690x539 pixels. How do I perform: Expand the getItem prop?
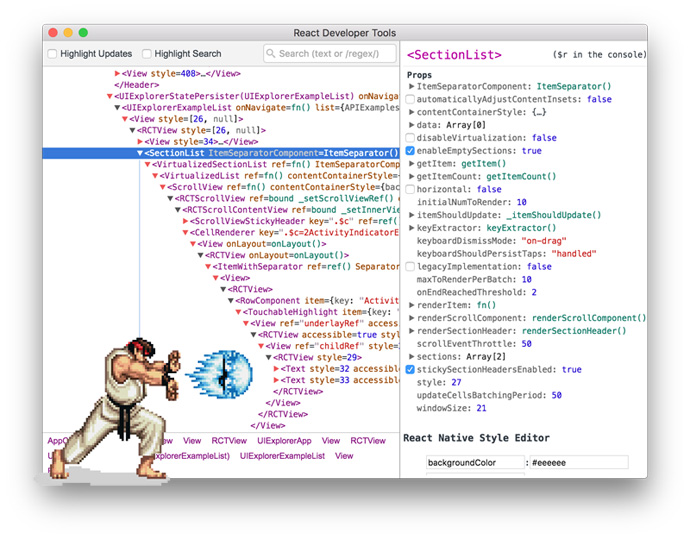(x=411, y=163)
